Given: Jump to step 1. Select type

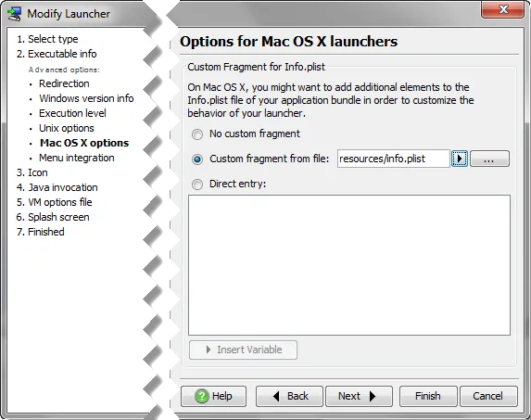Looking at the screenshot, I should [47, 39].
